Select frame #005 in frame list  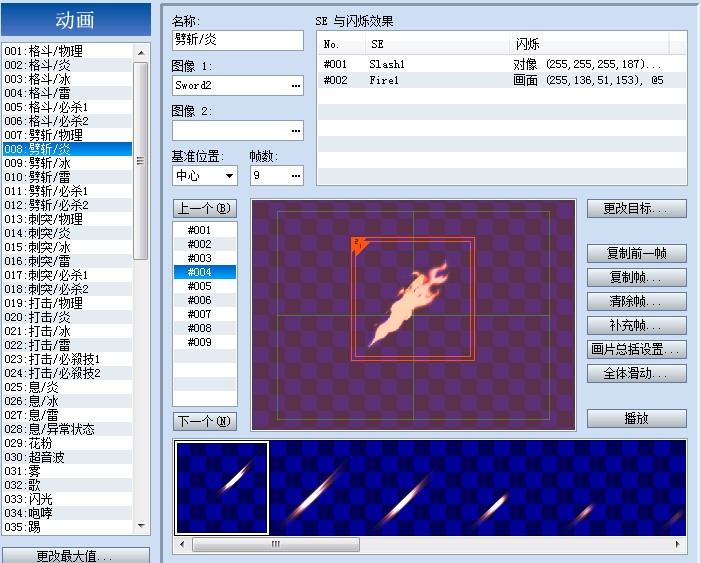205,286
